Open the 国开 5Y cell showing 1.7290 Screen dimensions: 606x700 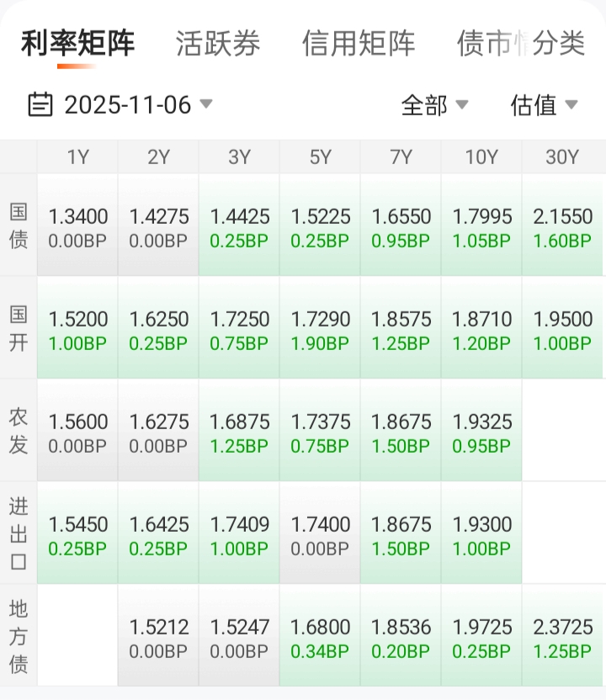pyautogui.click(x=320, y=330)
